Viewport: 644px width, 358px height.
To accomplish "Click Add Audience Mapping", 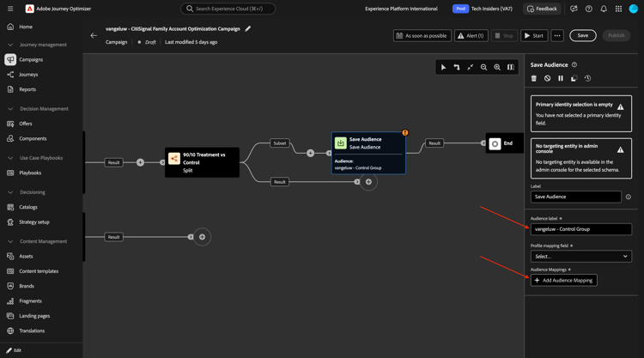I will (x=564, y=281).
